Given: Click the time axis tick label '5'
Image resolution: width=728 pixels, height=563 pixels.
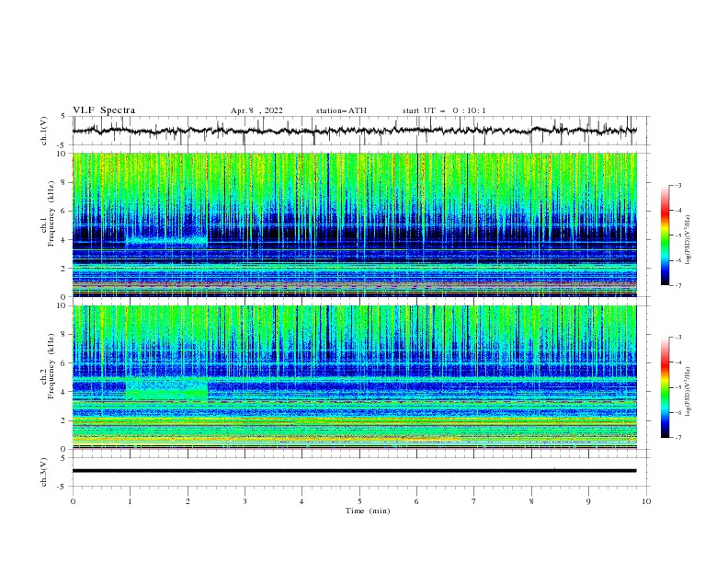Looking at the screenshot, I should point(359,501).
